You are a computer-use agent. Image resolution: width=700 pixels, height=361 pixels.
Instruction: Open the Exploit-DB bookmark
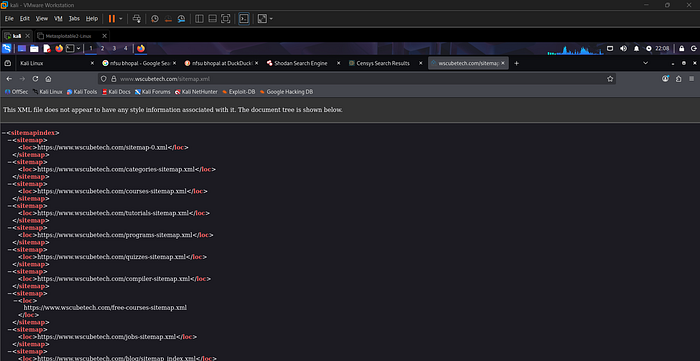coord(238,92)
